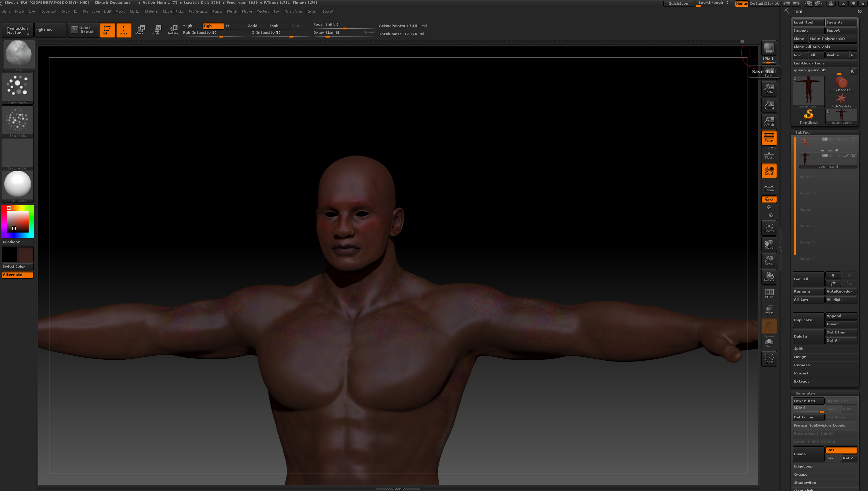Click the Make PolyMesh3D button
Image resolution: width=868 pixels, height=491 pixels.
[x=833, y=39]
